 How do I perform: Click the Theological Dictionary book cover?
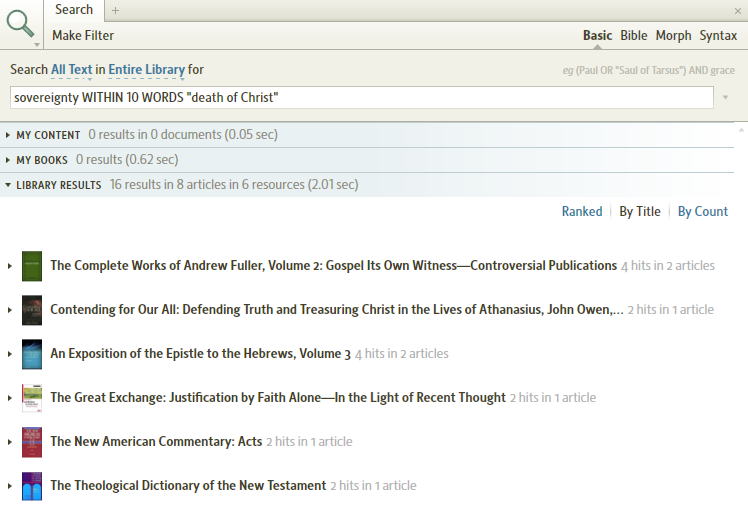pyautogui.click(x=32, y=486)
